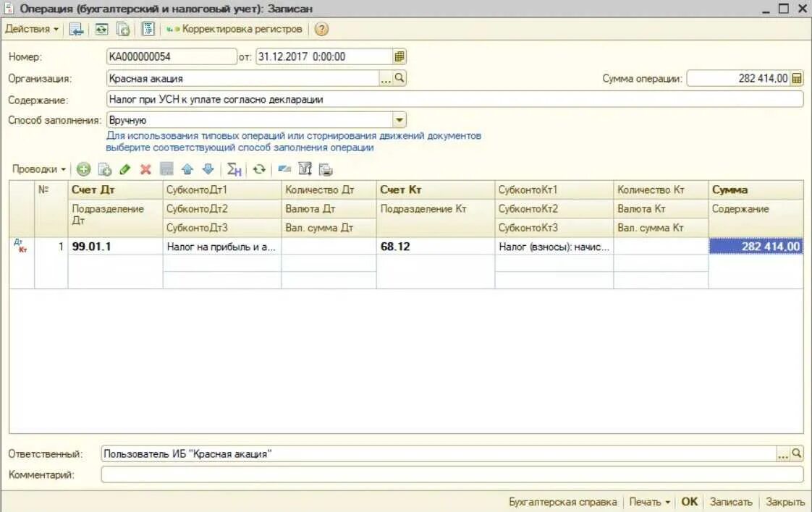Click the Ответственный field

click(x=439, y=453)
